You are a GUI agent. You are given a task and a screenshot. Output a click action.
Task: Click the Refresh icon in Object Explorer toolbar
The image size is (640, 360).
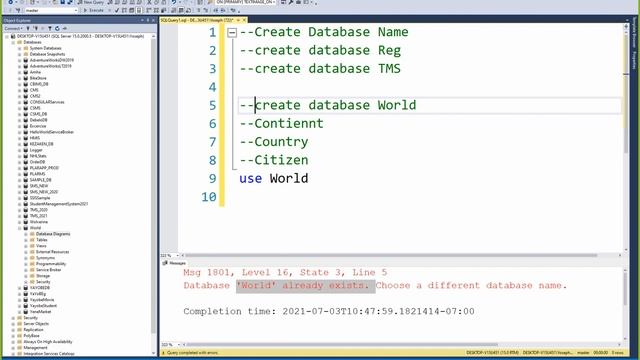click(x=57, y=28)
